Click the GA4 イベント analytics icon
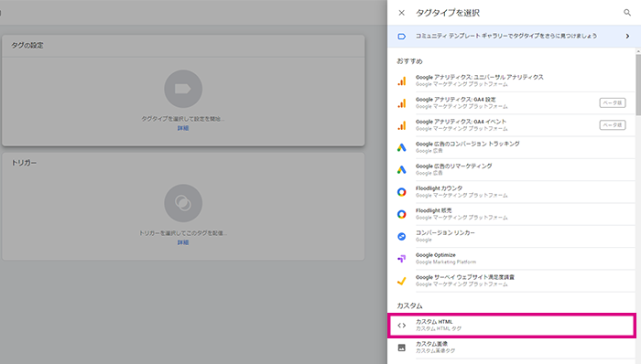The width and height of the screenshot is (641, 364). tap(401, 125)
